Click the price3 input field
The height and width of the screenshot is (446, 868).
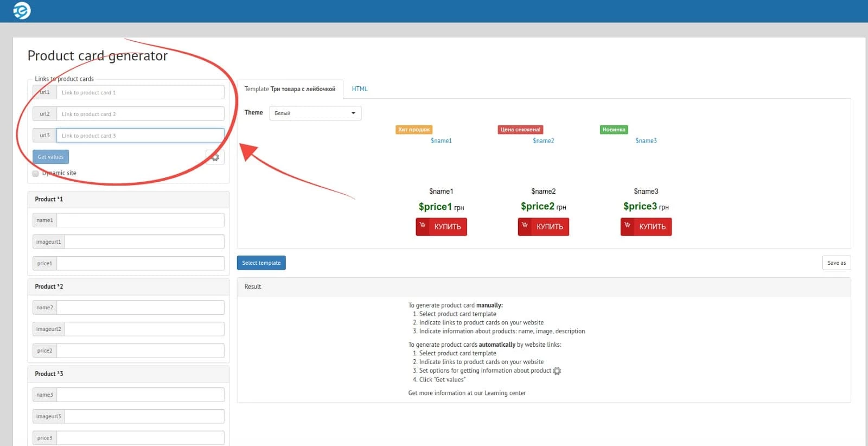[x=141, y=438]
